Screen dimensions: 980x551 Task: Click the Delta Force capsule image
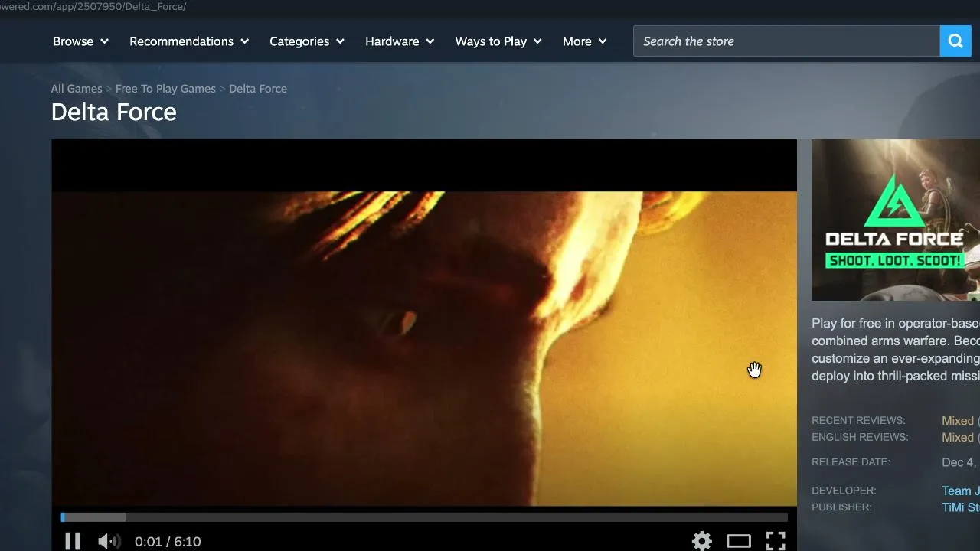(x=896, y=220)
